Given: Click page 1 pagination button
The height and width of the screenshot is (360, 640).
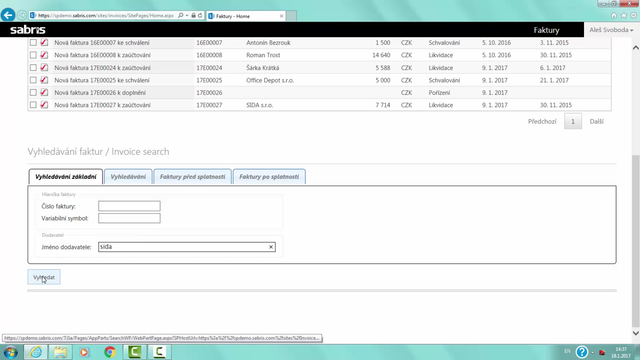Looking at the screenshot, I should pyautogui.click(x=573, y=121).
